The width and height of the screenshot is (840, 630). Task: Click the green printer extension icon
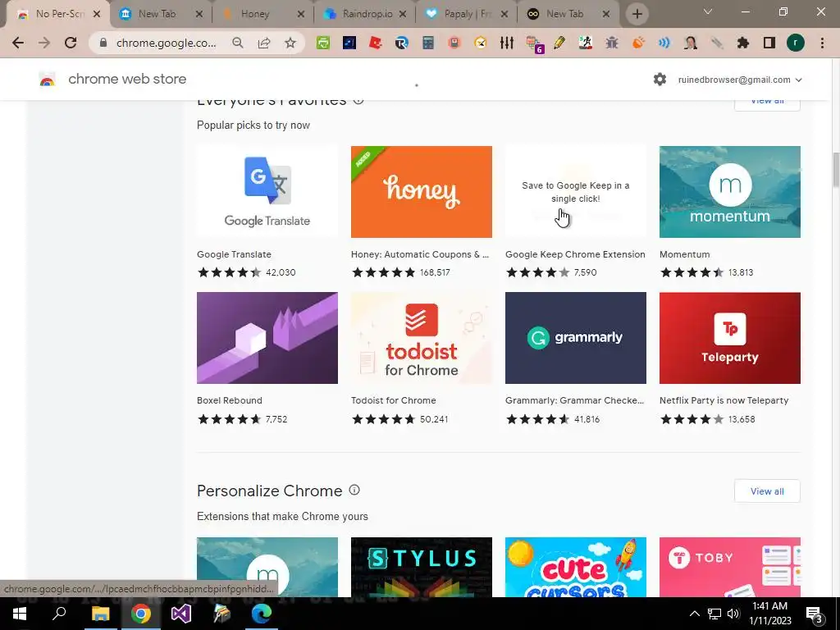[x=323, y=43]
